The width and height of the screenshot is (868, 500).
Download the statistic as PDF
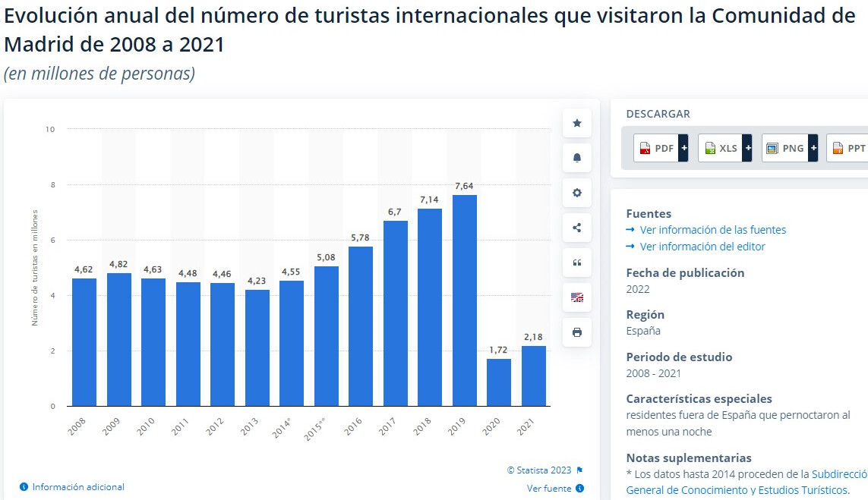coord(661,149)
